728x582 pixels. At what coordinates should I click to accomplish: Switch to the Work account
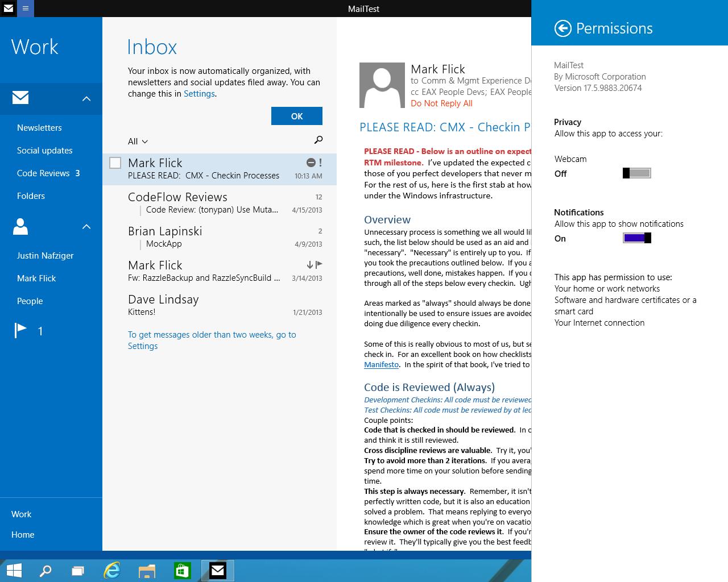click(x=21, y=514)
